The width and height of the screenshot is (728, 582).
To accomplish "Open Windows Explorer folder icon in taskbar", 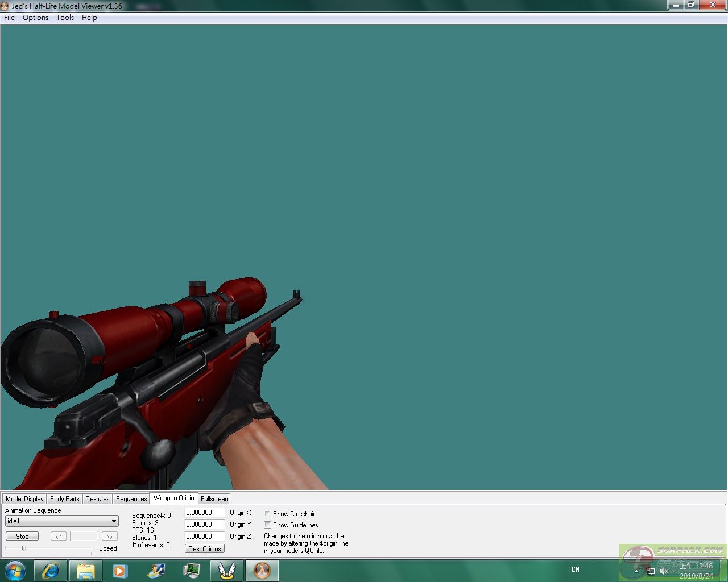I will click(85, 571).
